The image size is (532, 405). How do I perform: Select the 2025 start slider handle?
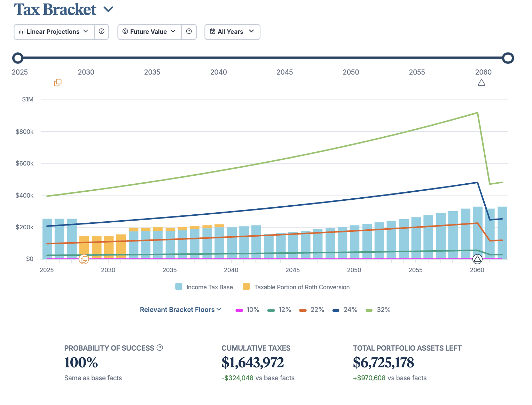pyautogui.click(x=18, y=58)
